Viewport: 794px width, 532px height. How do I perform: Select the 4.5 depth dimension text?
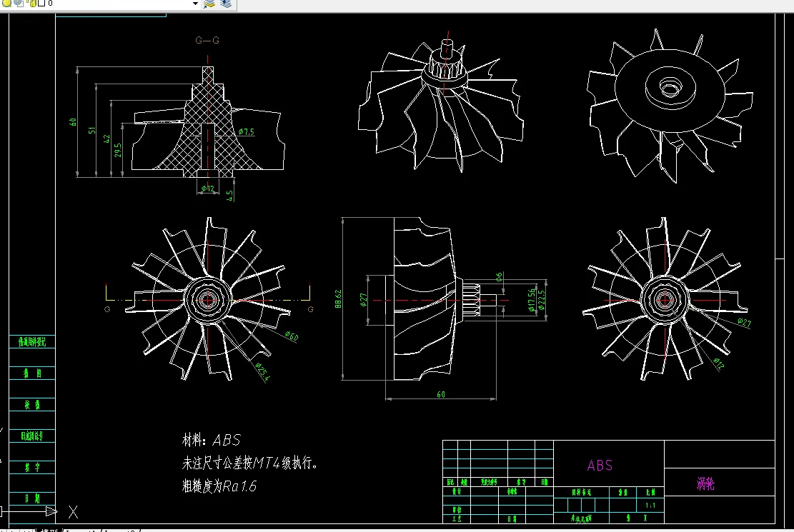[x=229, y=196]
